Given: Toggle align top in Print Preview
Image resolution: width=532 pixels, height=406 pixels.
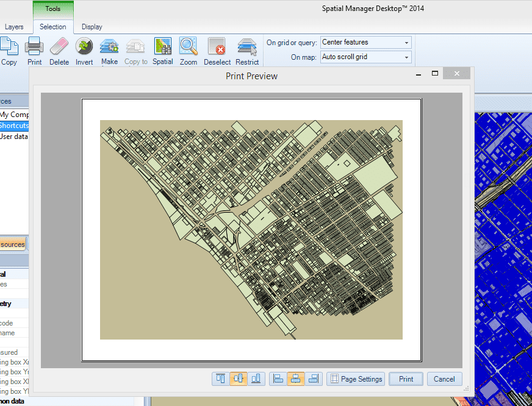Looking at the screenshot, I should 221,379.
